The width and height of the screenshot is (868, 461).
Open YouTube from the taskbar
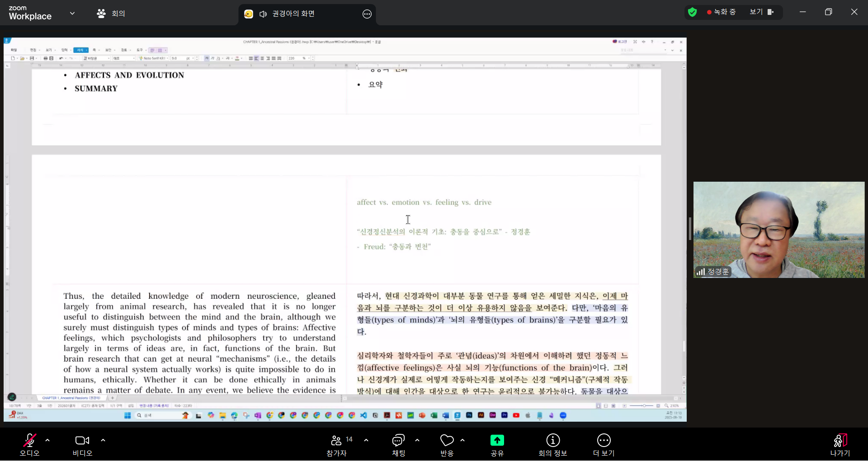[516, 415]
